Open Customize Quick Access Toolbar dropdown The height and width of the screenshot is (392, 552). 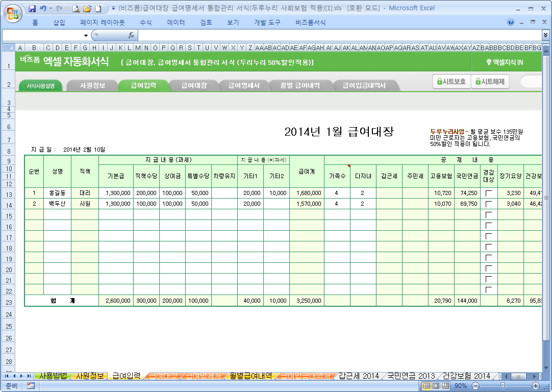click(x=113, y=9)
